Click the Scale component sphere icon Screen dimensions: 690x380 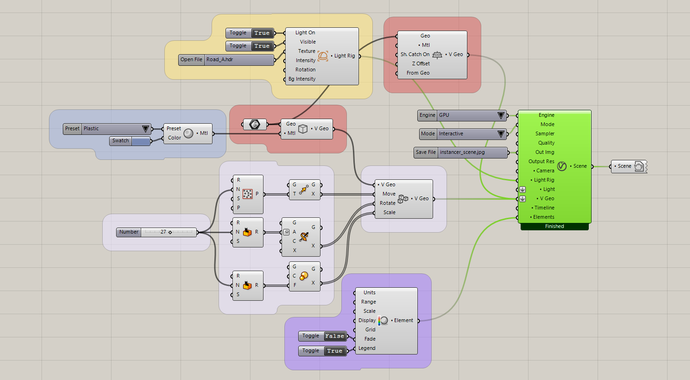(x=304, y=276)
